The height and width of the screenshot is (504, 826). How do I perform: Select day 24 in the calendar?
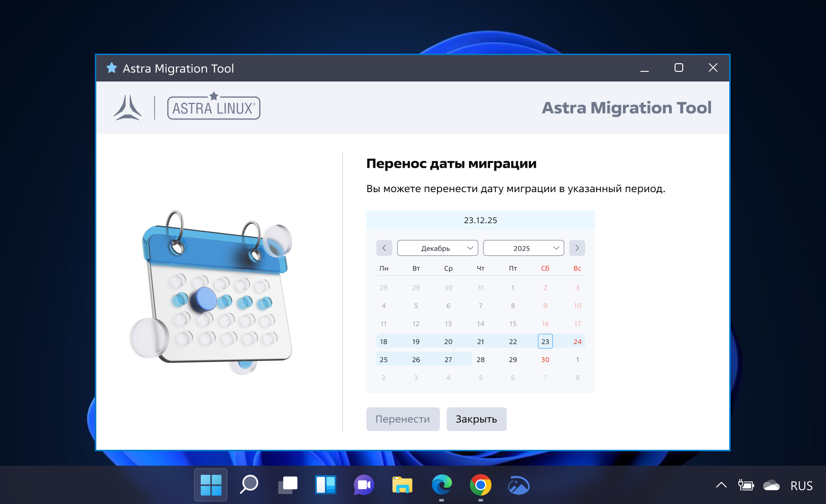577,342
